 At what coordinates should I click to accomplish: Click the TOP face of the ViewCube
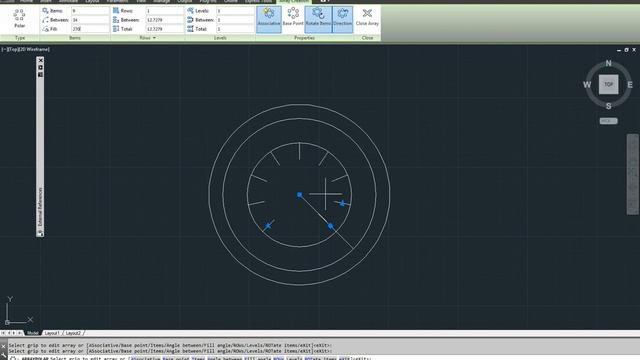pos(608,84)
